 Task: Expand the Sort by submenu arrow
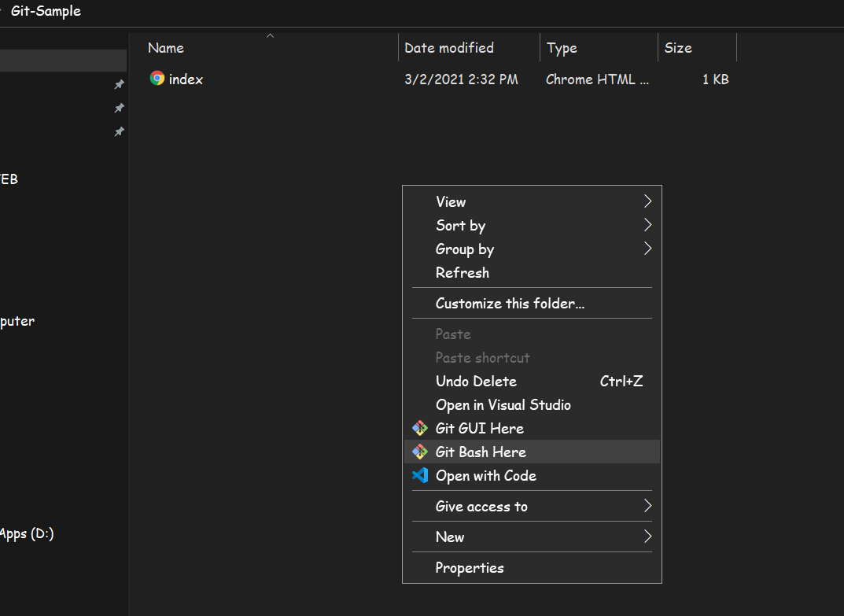pos(647,224)
